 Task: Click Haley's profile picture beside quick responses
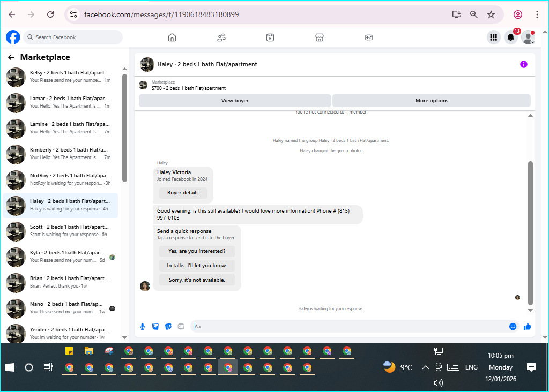click(x=145, y=286)
